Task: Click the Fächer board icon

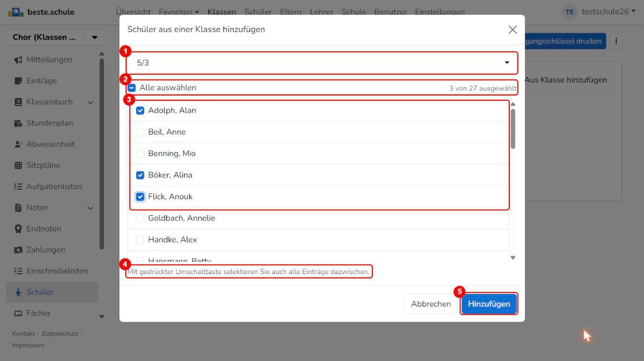Action: click(18, 313)
